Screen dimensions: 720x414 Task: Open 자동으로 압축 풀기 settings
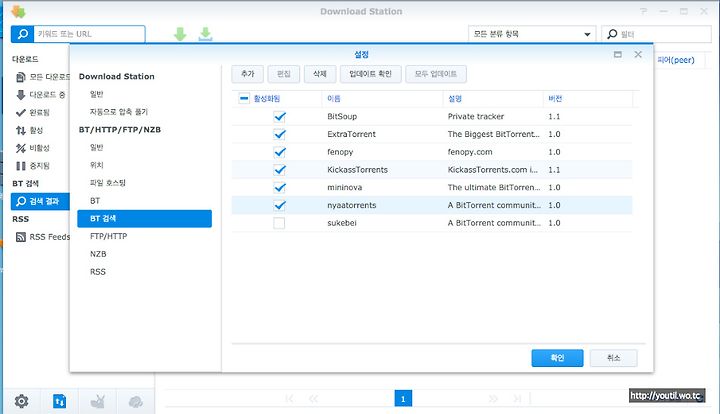pos(118,112)
